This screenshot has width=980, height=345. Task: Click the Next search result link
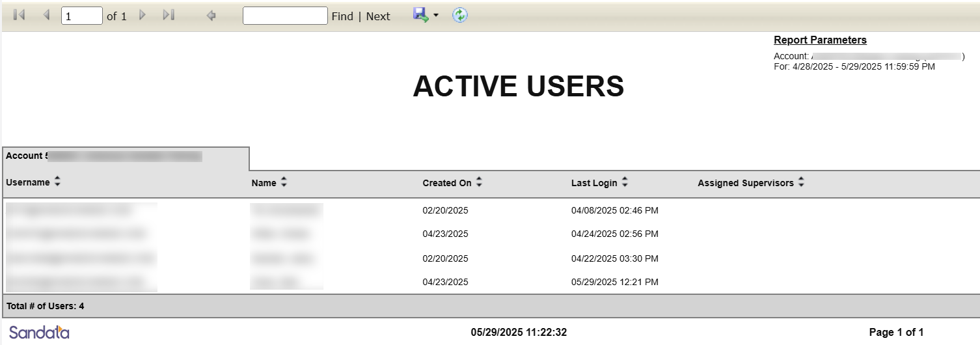tap(378, 16)
